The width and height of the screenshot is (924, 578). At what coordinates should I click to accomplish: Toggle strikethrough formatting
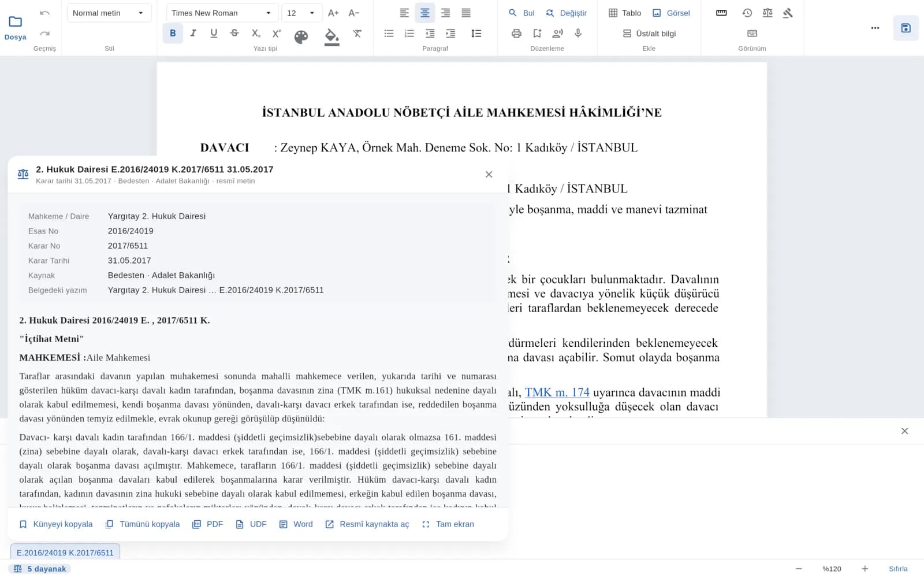click(x=234, y=34)
